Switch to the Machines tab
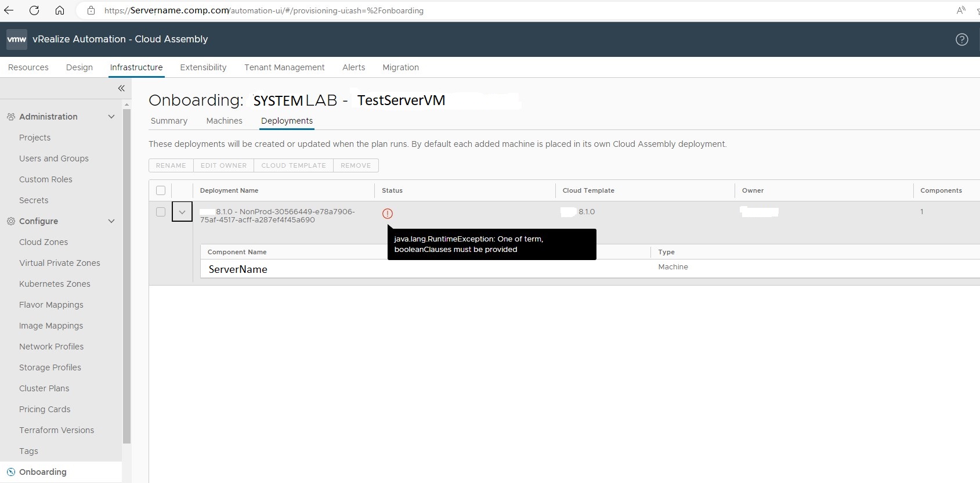Screen dimensions: 980x483 click(x=224, y=121)
